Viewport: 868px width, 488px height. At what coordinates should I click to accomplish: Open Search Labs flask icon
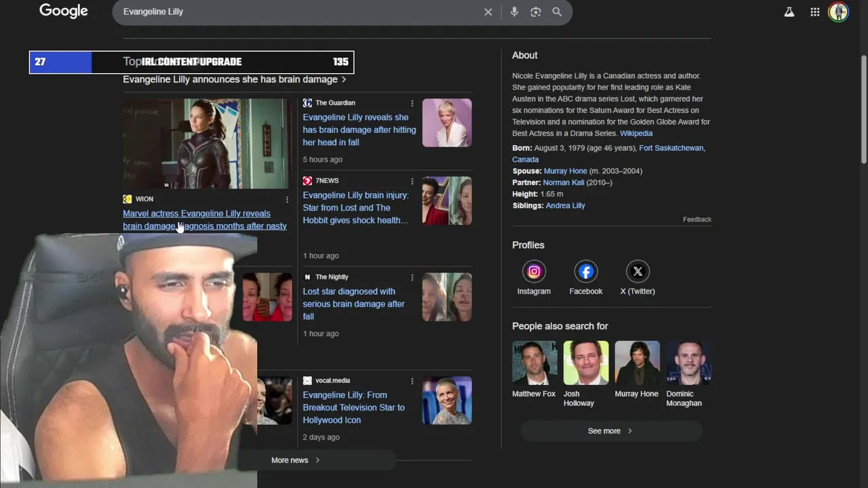pyautogui.click(x=789, y=12)
